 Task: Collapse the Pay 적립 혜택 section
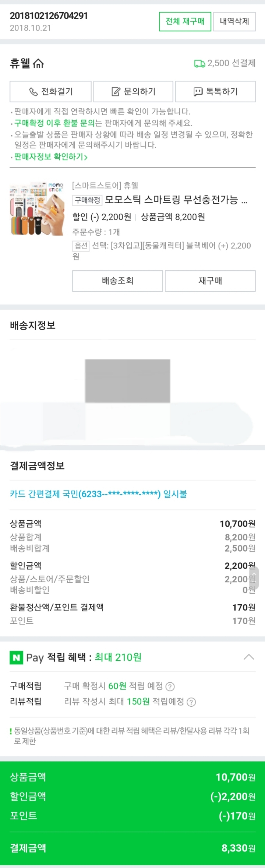pos(249,657)
